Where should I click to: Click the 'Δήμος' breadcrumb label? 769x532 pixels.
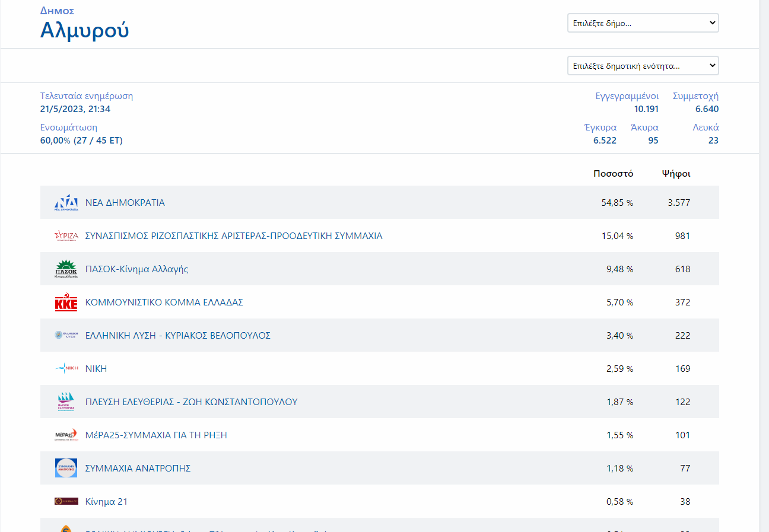(57, 11)
